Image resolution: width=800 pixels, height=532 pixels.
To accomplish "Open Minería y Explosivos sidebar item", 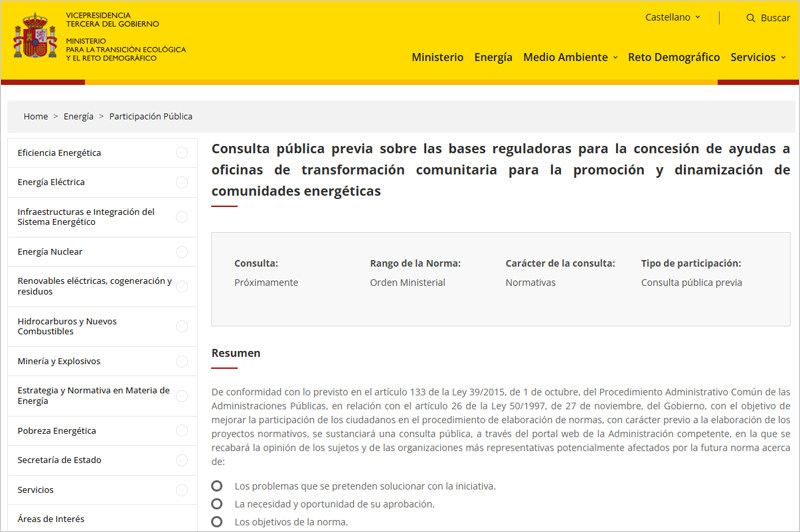I will tap(59, 361).
